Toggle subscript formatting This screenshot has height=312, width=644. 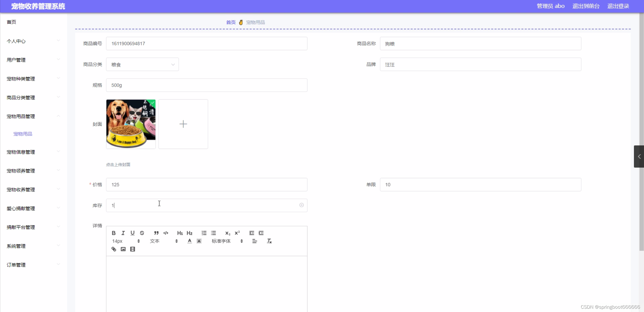(x=228, y=233)
